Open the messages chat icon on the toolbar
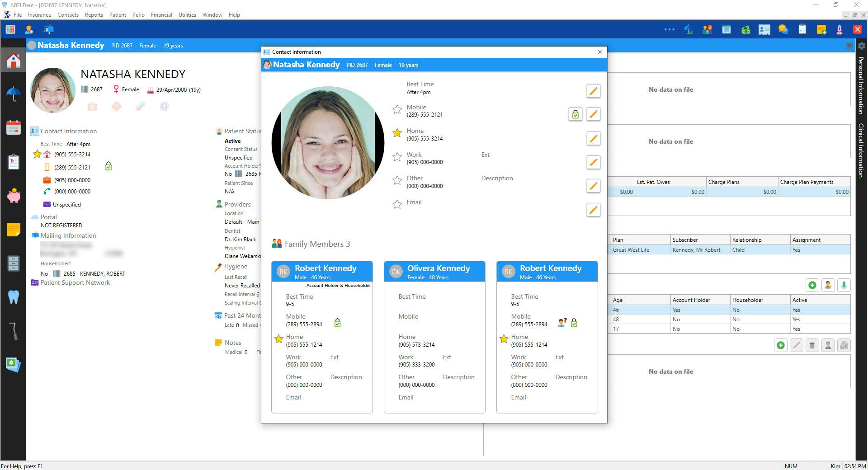 783,29
